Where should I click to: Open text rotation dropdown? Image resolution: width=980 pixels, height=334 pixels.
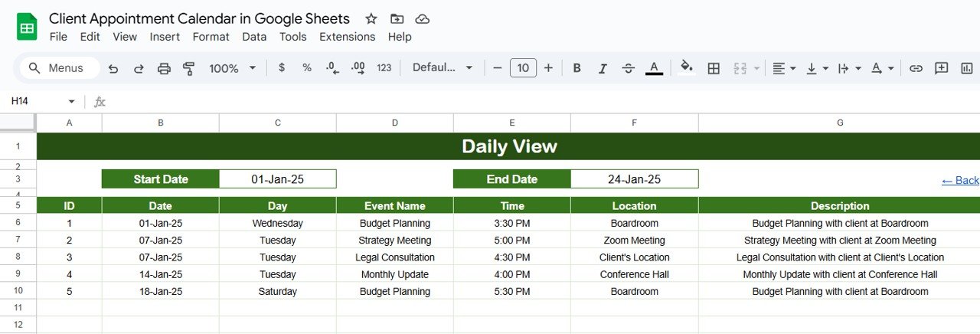pos(883,68)
